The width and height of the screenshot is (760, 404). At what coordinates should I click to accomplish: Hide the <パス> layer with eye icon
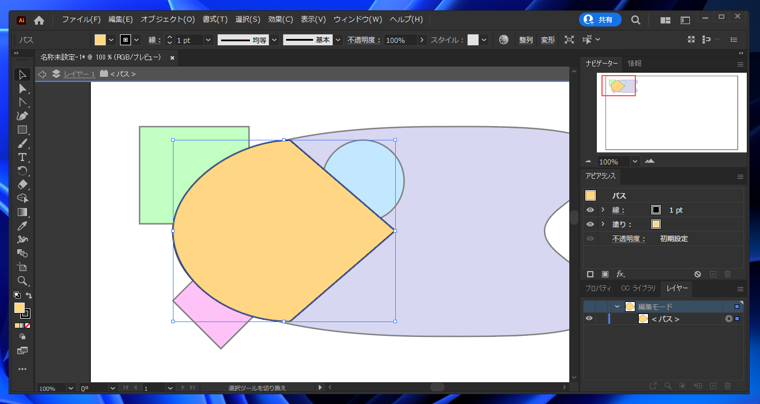[589, 319]
